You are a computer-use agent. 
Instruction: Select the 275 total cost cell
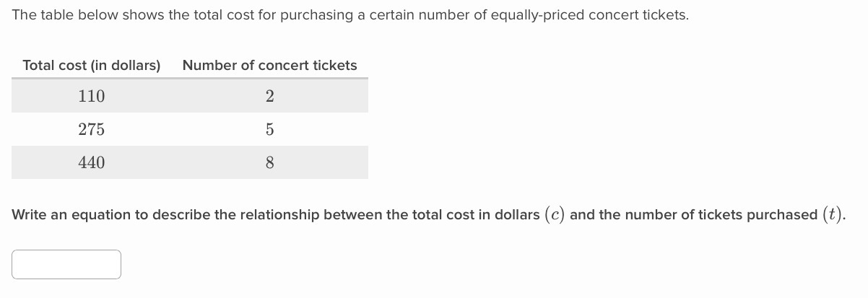(x=92, y=130)
